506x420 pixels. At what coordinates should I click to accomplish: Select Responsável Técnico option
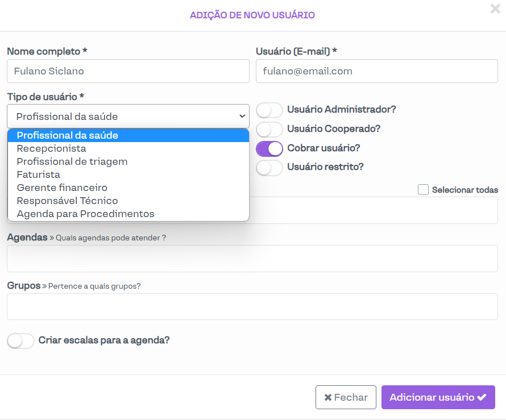[x=68, y=201]
